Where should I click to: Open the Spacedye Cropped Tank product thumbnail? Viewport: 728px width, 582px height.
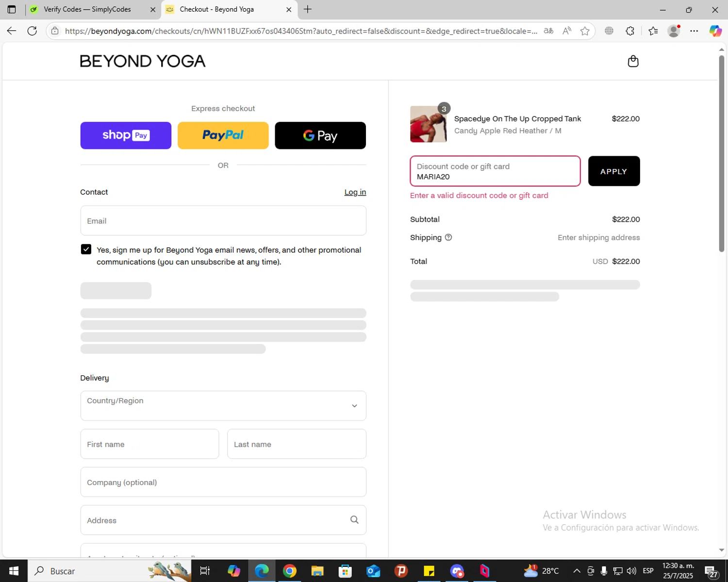(x=429, y=124)
